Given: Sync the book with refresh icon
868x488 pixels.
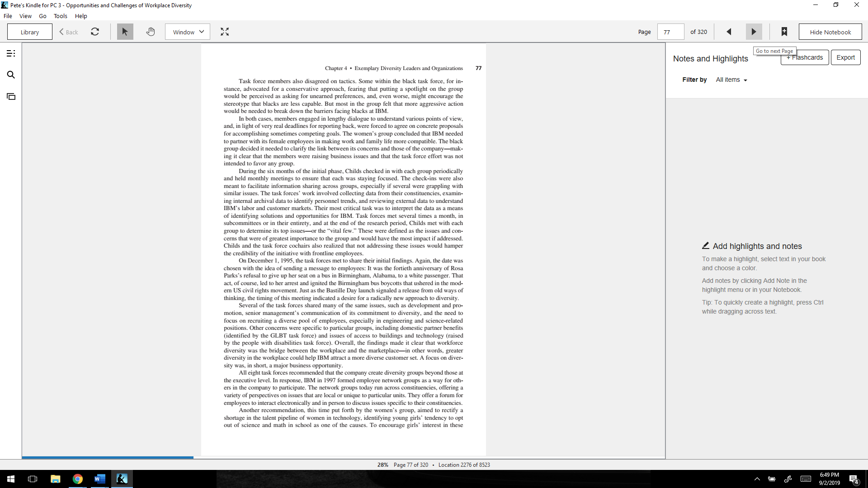Looking at the screenshot, I should click(95, 32).
